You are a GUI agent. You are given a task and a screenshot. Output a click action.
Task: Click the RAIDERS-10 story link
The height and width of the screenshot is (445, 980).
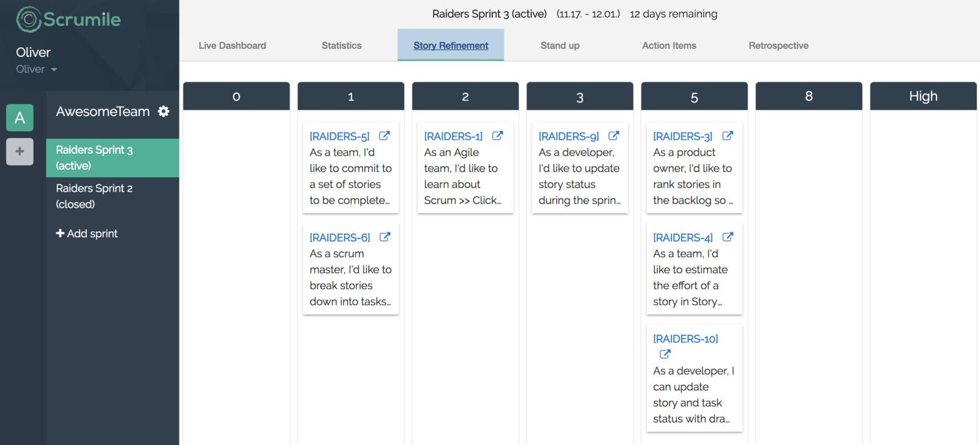pyautogui.click(x=685, y=339)
